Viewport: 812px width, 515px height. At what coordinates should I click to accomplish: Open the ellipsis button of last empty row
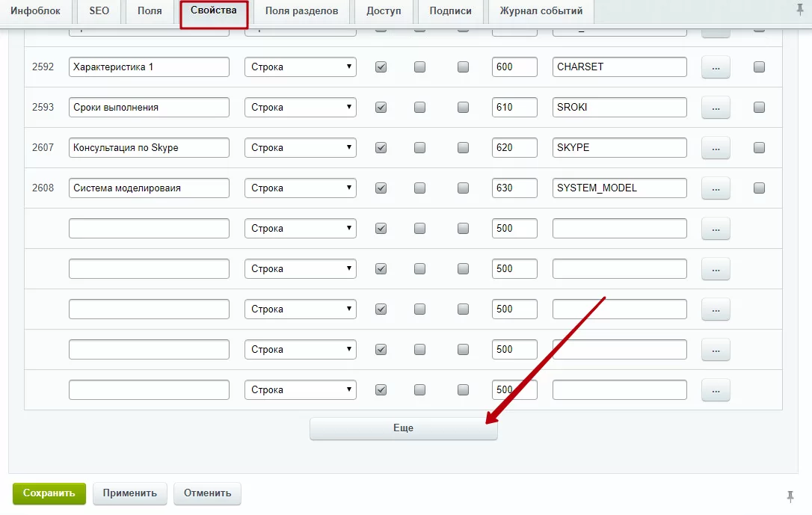pyautogui.click(x=716, y=390)
